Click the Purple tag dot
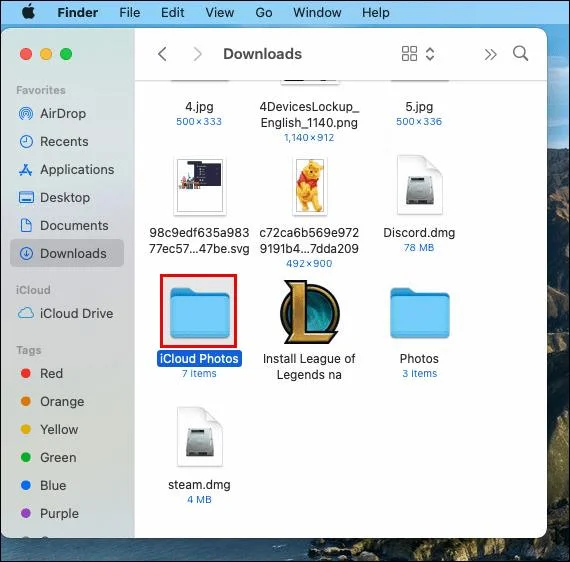Screen dimensions: 570x562 tap(25, 513)
